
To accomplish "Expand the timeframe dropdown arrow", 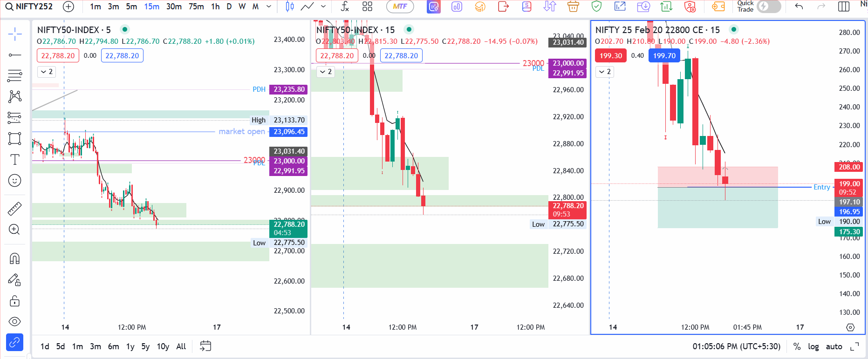I will click(269, 7).
